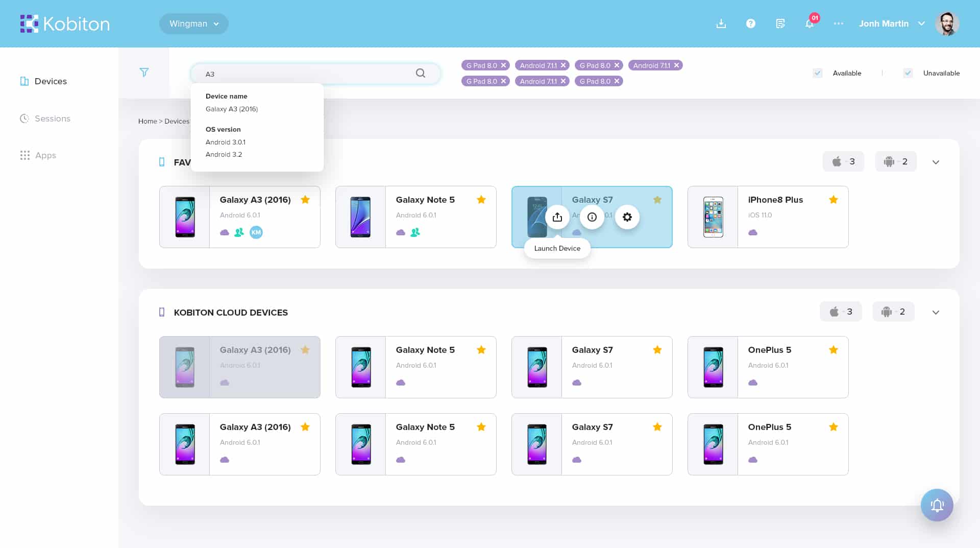Open notifications bell with 01 badge
The image size is (980, 548).
[810, 22]
